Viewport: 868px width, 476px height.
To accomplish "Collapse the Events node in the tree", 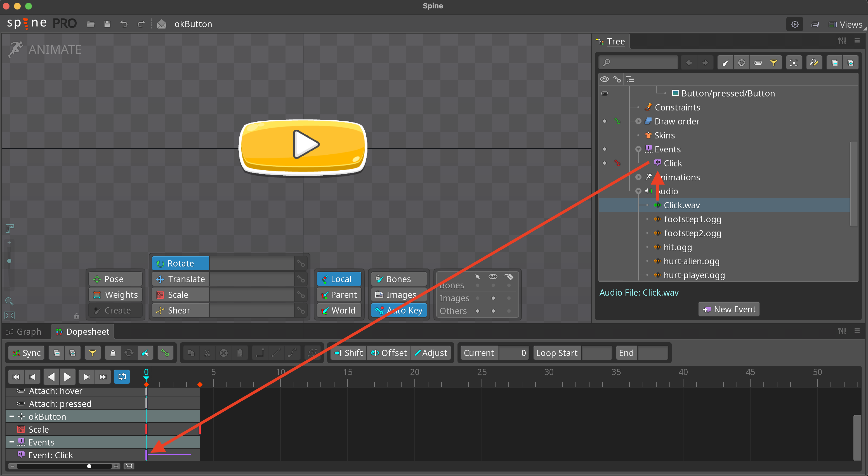I will (638, 149).
